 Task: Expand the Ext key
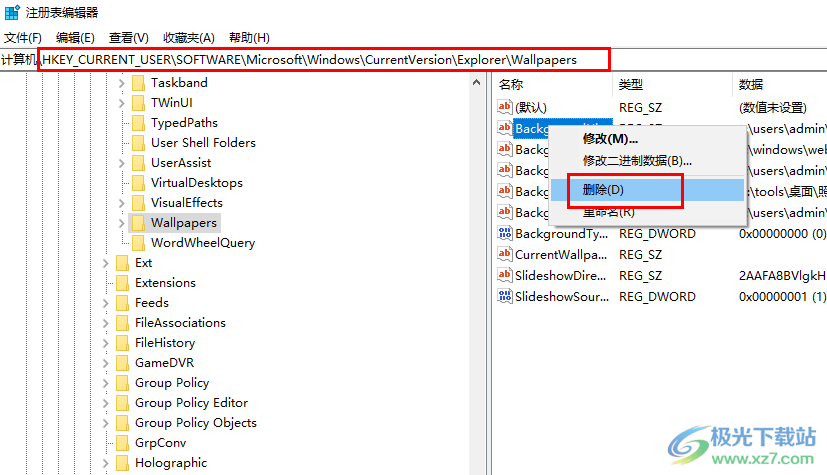click(105, 264)
